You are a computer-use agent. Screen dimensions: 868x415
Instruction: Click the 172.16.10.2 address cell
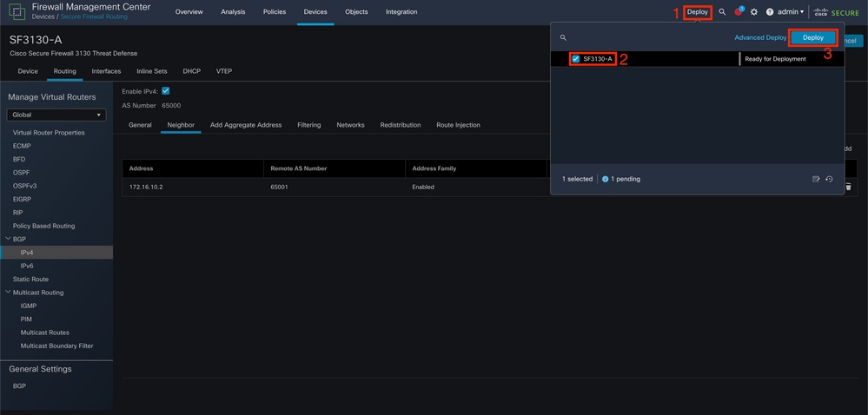146,187
